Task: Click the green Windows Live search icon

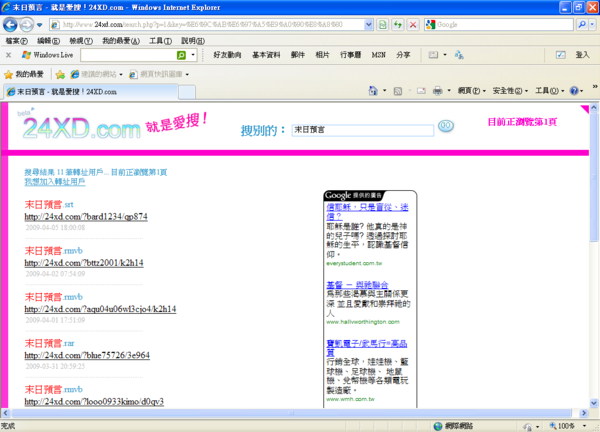Action: [x=181, y=55]
